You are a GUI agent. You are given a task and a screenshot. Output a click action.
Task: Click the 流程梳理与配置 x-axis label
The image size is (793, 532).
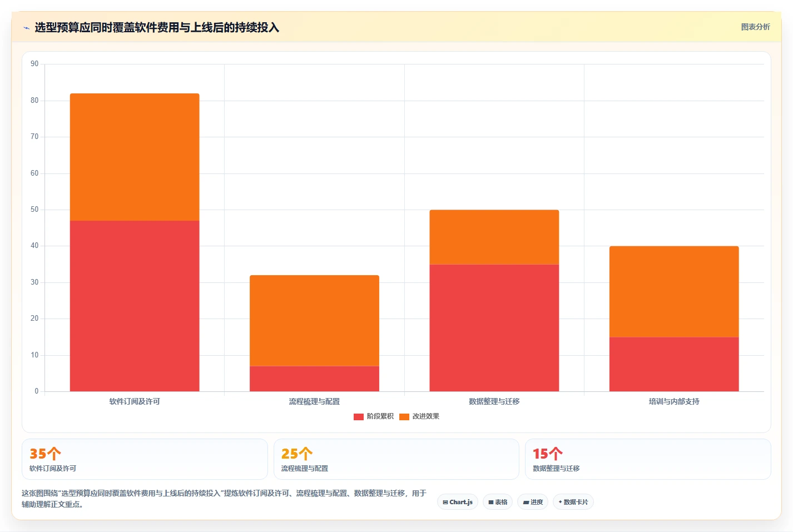[314, 401]
